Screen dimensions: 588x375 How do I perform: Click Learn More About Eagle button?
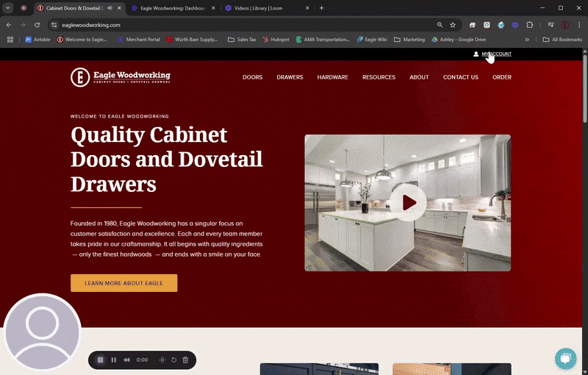[x=123, y=283]
